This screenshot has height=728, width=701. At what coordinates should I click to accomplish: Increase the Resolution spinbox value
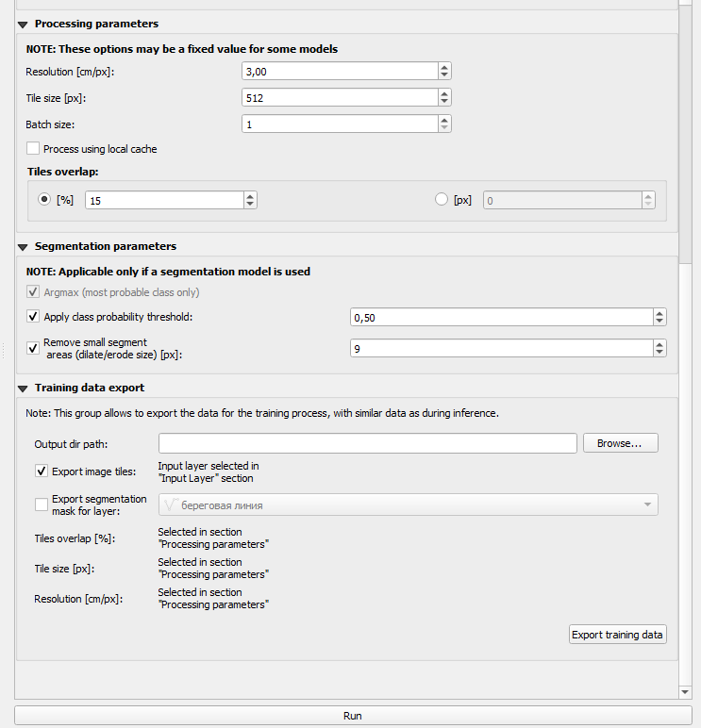(x=444, y=68)
